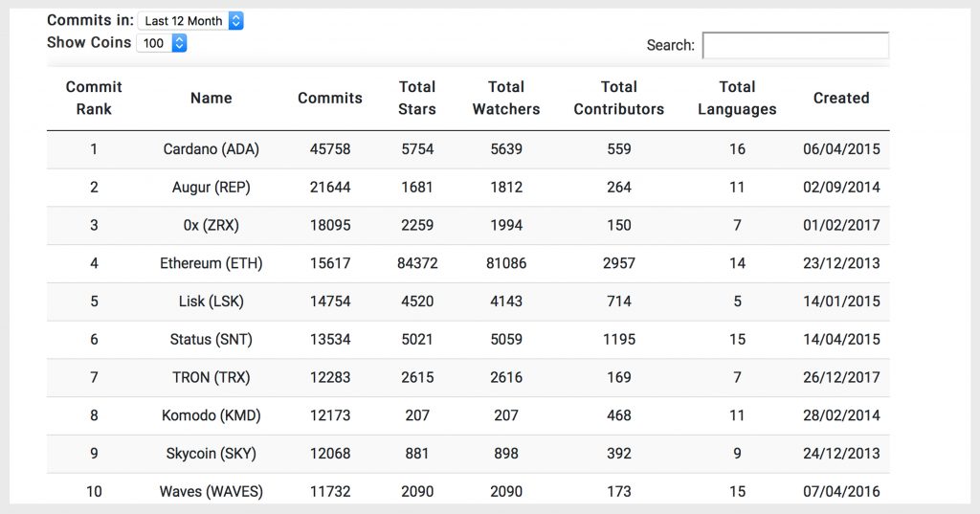Click the total contributors value 714
Viewport: 980px width, 514px height.
[x=619, y=302]
